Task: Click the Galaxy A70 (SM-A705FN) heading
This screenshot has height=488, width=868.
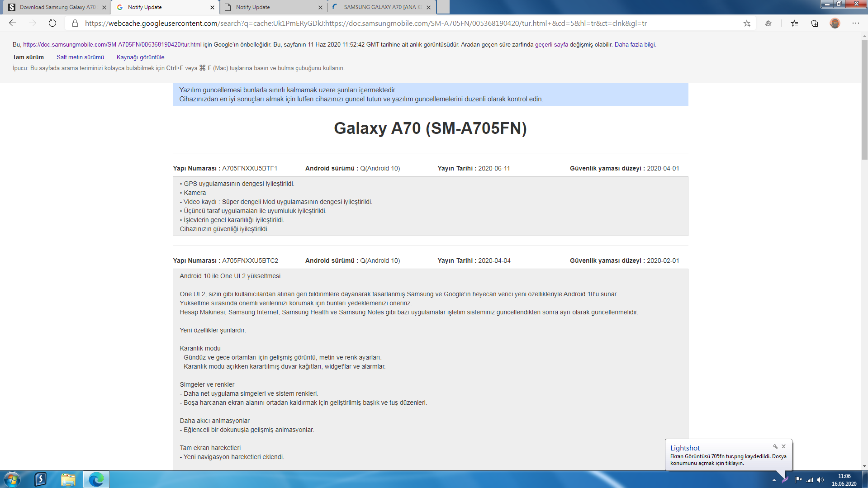Action: (x=430, y=128)
